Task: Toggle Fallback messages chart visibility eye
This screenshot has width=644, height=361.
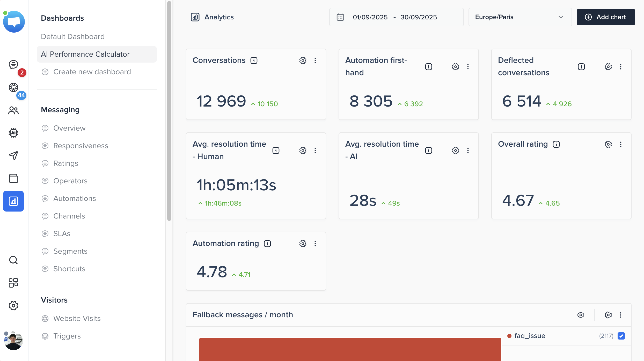Action: [581, 315]
